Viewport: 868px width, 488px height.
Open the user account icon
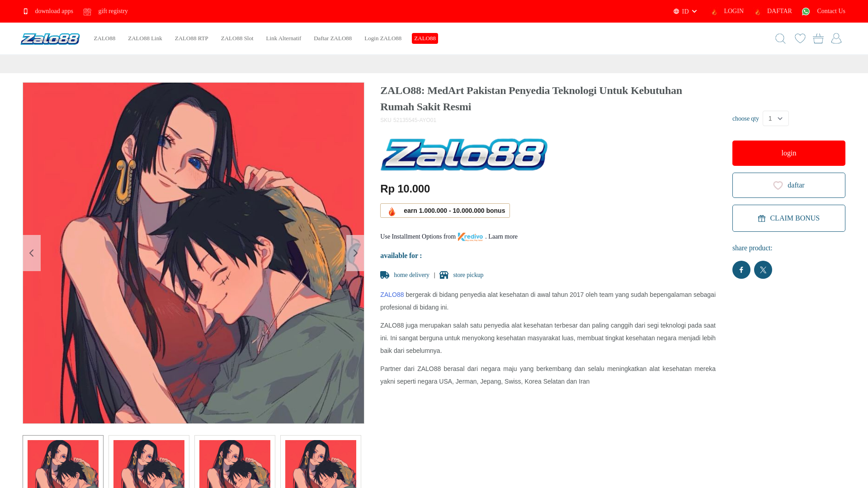coord(836,38)
